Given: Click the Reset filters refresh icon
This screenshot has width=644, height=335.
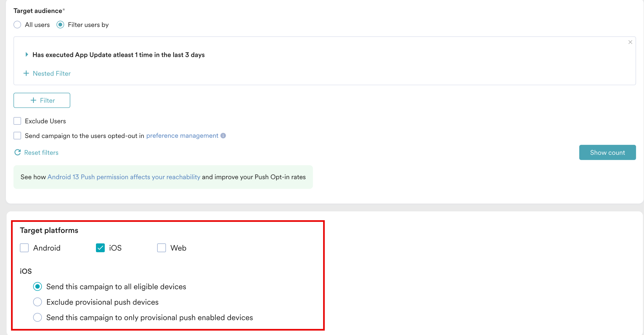Looking at the screenshot, I should click(x=18, y=152).
